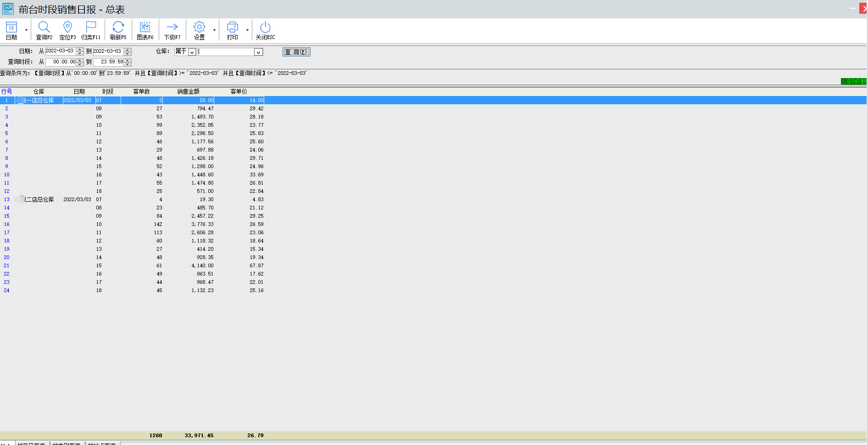
Task: Click the 打印 printer icon
Action: pyautogui.click(x=233, y=30)
